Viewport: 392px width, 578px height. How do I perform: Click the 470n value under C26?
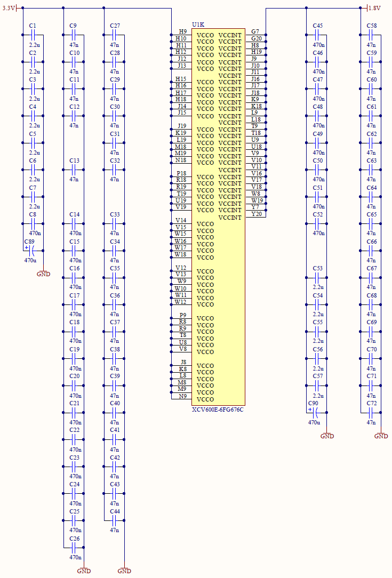(76, 557)
